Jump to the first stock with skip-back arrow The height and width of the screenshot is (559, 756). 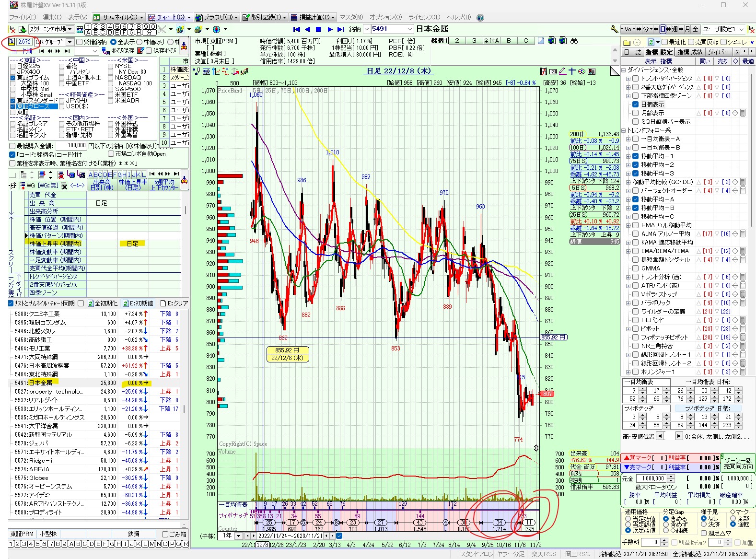point(296,29)
